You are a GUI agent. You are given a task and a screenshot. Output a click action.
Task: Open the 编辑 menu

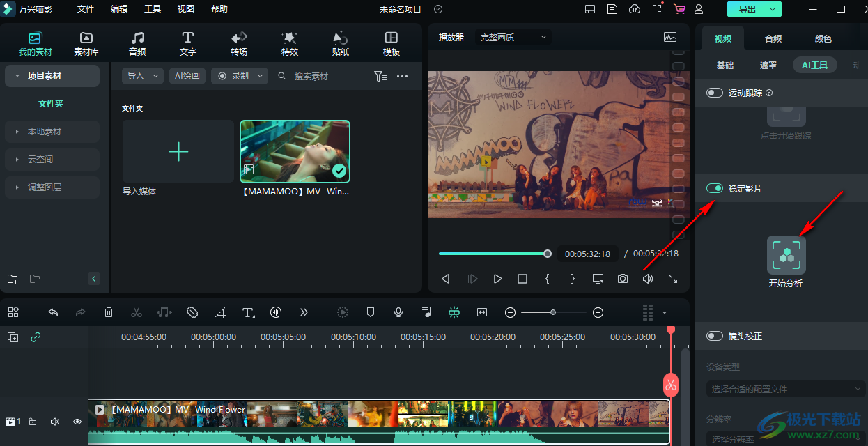[x=119, y=9]
